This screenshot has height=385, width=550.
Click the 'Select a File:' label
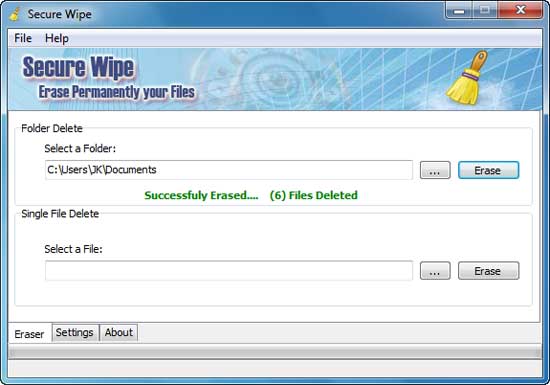73,249
